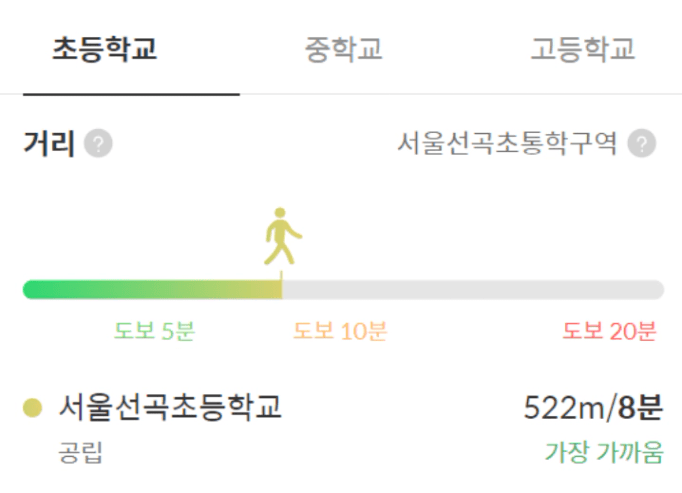Click the 거리 section heading
Image resolution: width=682 pixels, height=493 pixels.
[x=49, y=144]
